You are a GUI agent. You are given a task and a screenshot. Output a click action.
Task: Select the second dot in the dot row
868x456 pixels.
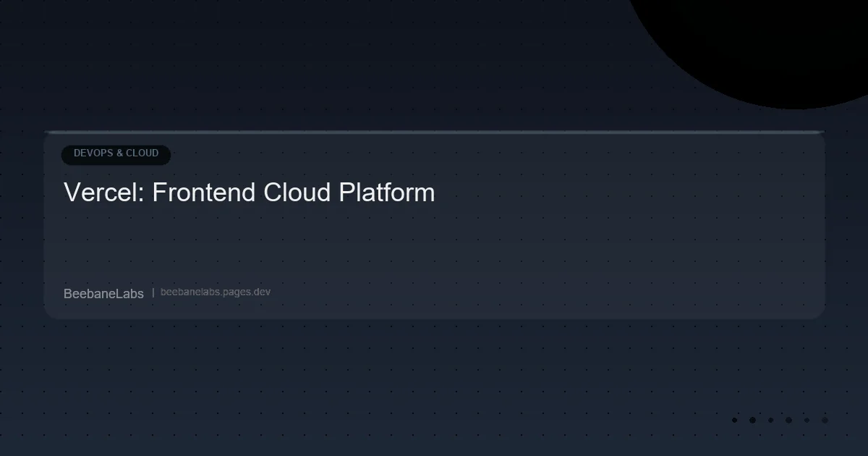coord(752,420)
